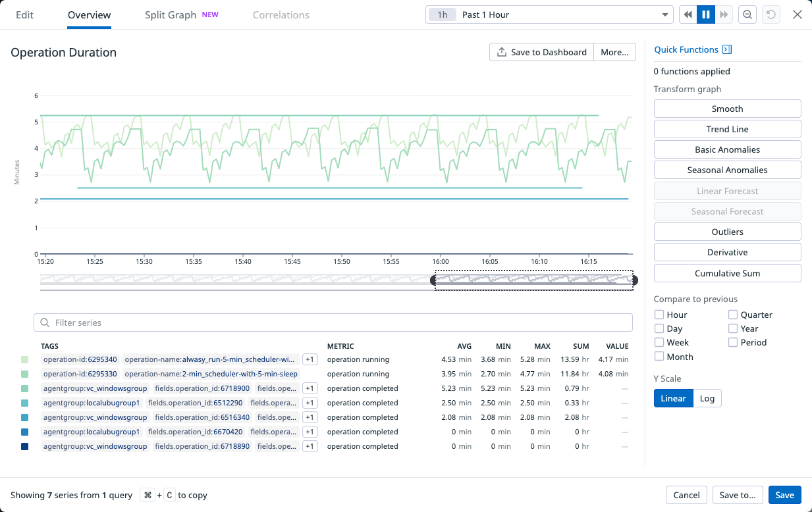Viewport: 812px width, 512px height.
Task: Pause live graph updates
Action: (706, 14)
